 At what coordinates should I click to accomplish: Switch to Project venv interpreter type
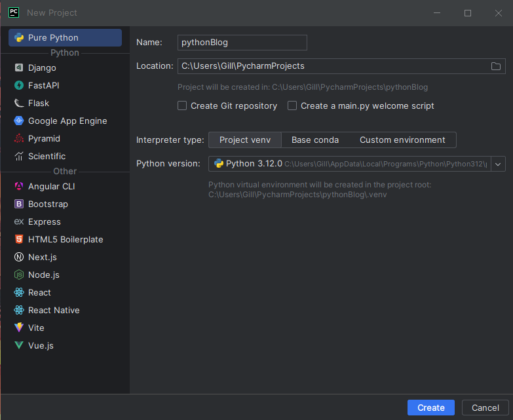pyautogui.click(x=245, y=140)
